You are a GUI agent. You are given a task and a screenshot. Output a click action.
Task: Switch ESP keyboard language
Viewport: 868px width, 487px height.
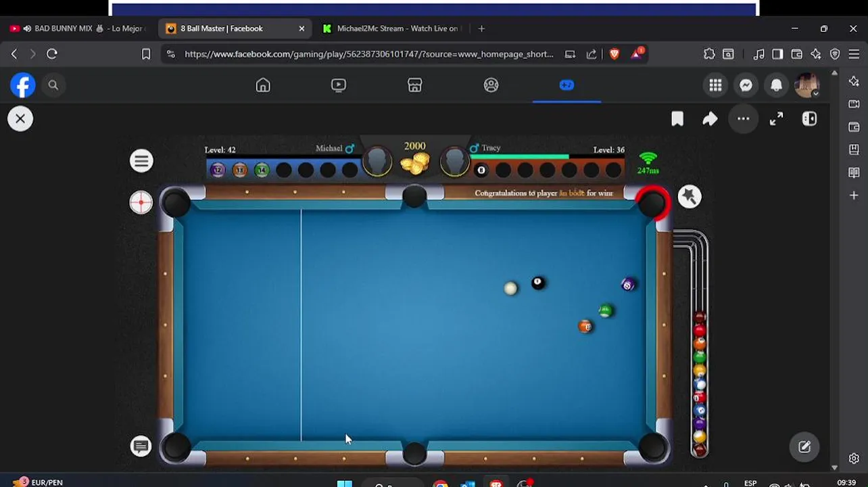point(750,483)
